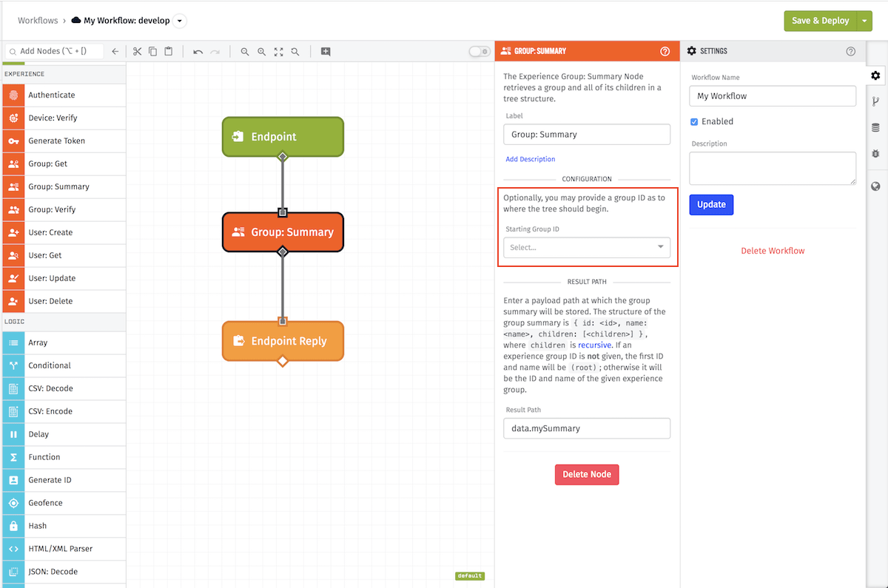Select User: Get in the node palette
The width and height of the screenshot is (888, 588).
click(x=64, y=255)
